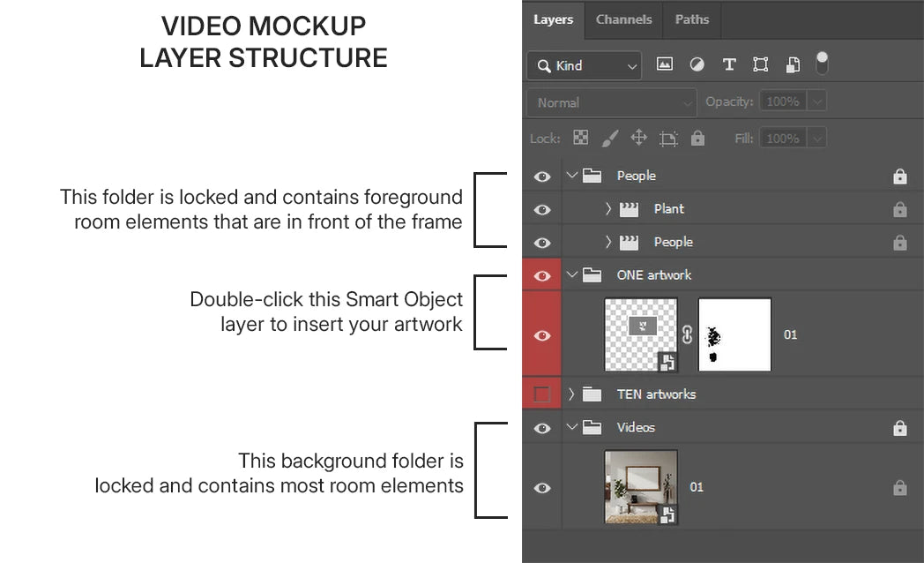Toggle visibility of the Videos folder
The image size is (924, 563).
point(542,428)
